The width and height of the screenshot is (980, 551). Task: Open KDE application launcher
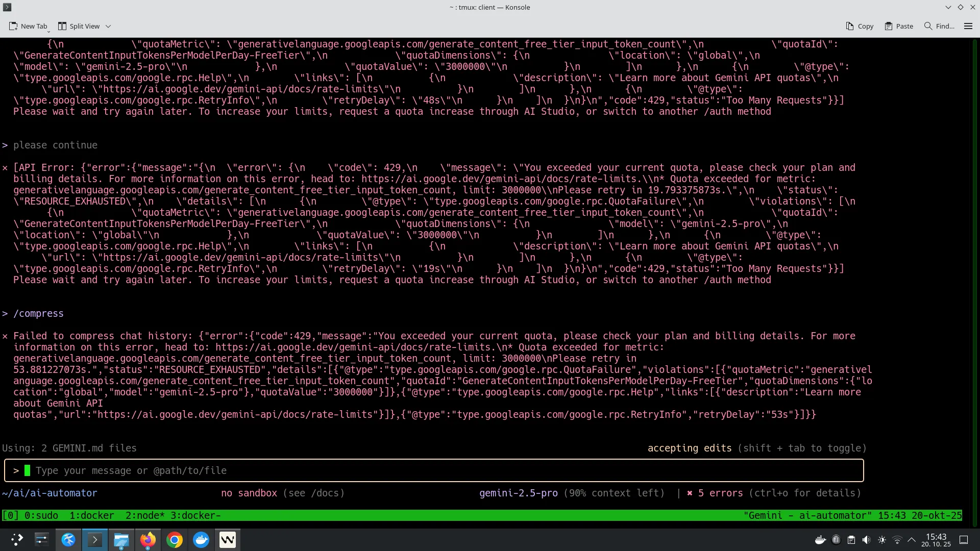(17, 540)
